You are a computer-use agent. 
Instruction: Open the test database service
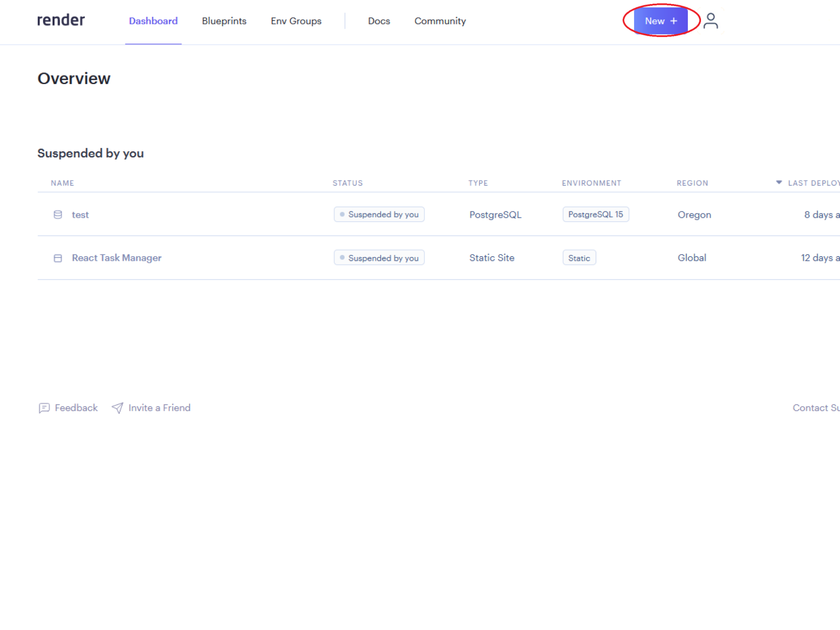[80, 215]
